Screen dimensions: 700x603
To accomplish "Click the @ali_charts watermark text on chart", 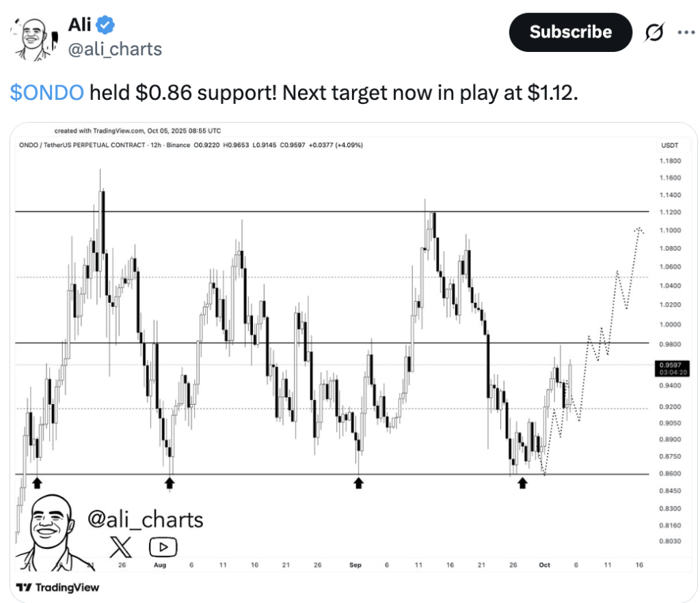I will [146, 520].
